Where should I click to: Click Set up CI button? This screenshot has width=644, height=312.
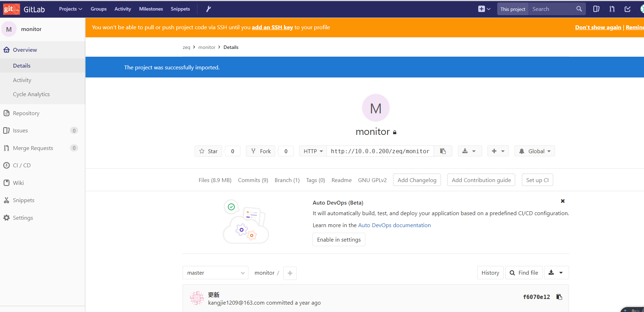[537, 180]
